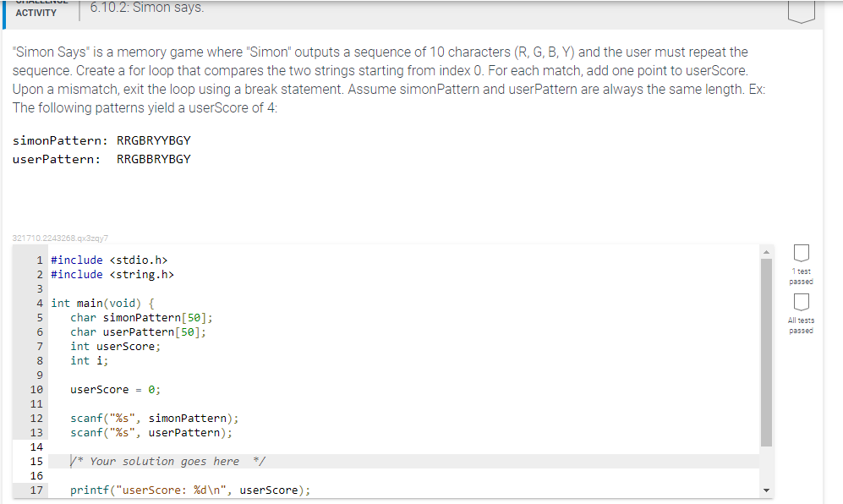Click the '#include <string.h>' line

click(112, 275)
